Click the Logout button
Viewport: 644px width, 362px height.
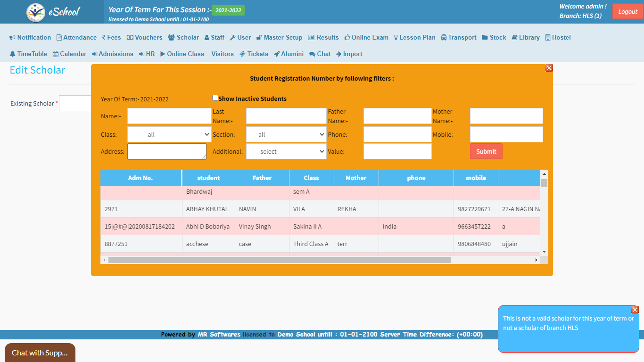pos(627,12)
